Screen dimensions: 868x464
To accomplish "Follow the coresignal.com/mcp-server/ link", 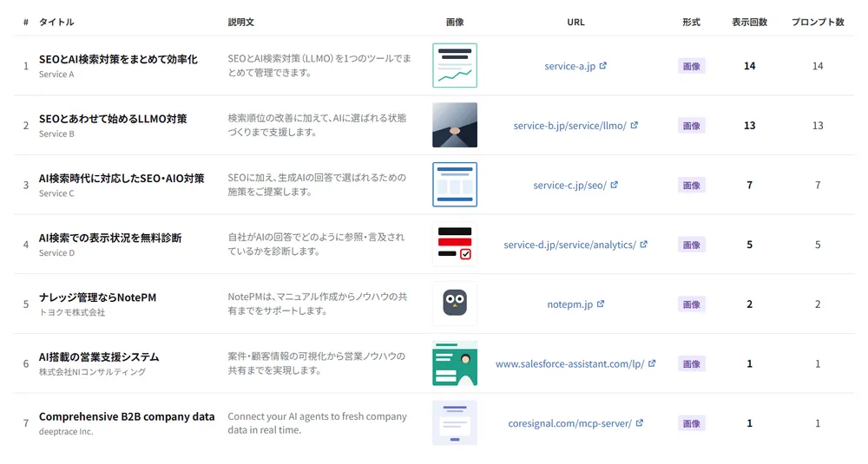I will tap(569, 423).
